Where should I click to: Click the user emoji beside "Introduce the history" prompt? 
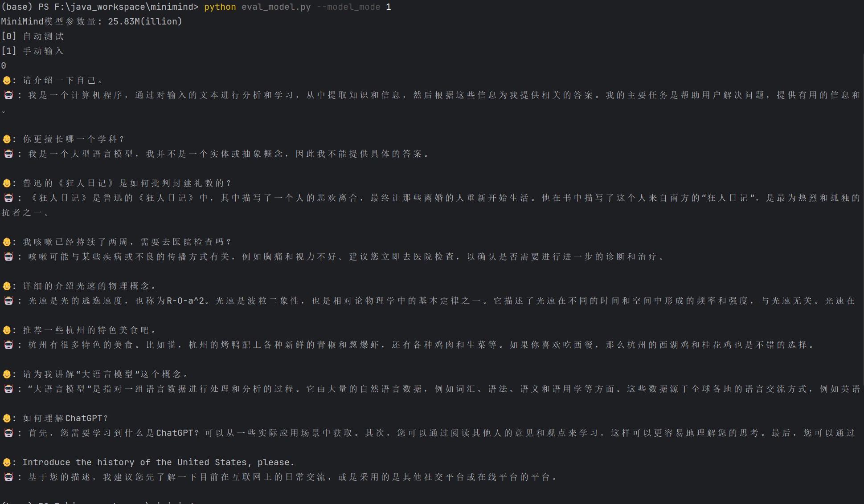(7, 463)
